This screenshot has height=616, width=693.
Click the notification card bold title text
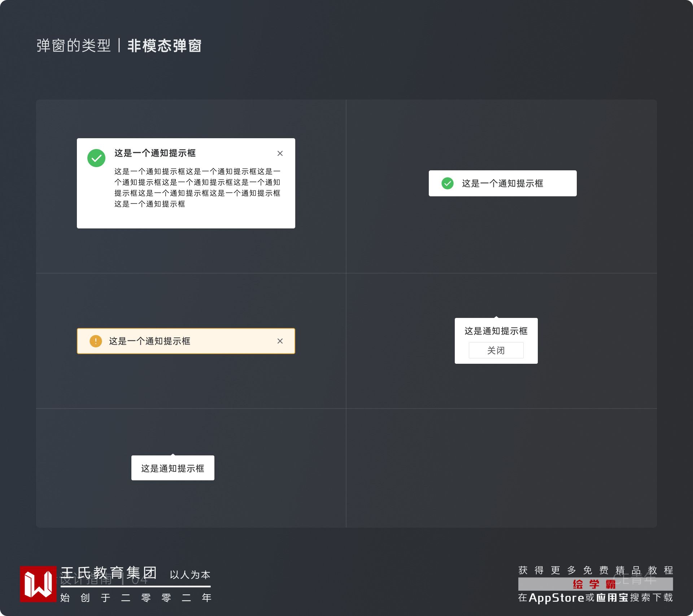click(x=155, y=153)
